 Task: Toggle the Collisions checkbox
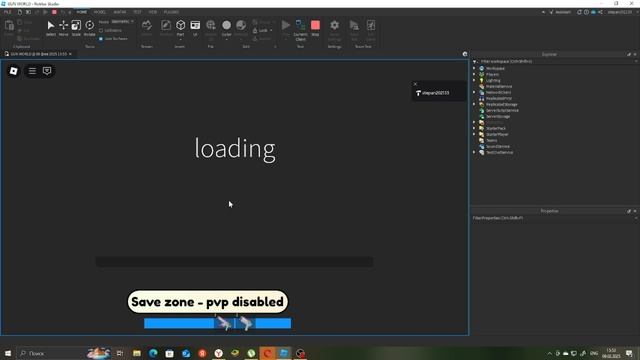pyautogui.click(x=101, y=31)
